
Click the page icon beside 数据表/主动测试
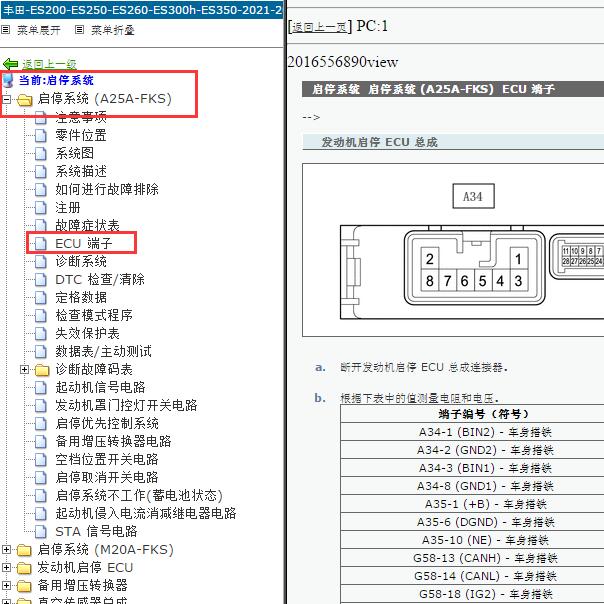pyautogui.click(x=41, y=352)
